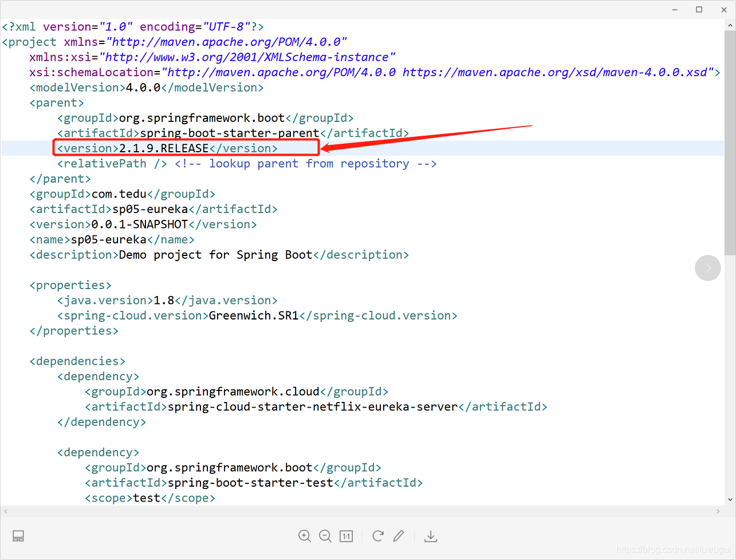The width and height of the screenshot is (736, 560).
Task: Click the com.tedu groupId line
Action: click(123, 194)
